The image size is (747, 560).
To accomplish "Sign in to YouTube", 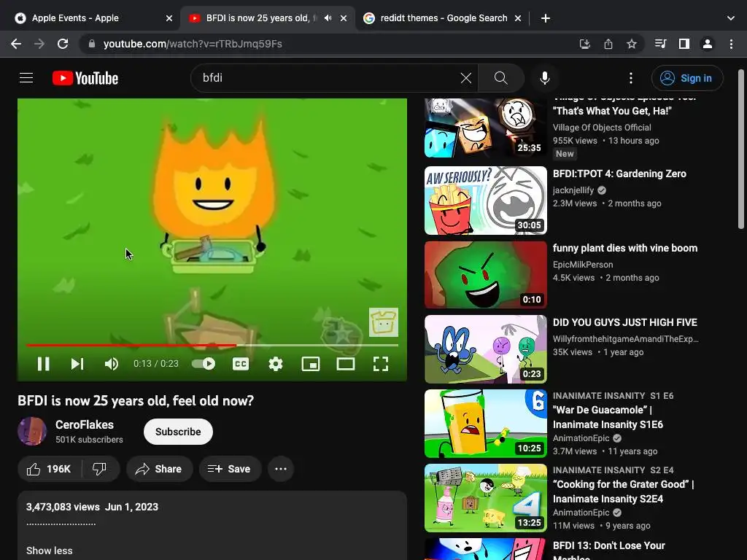I will 687,78.
